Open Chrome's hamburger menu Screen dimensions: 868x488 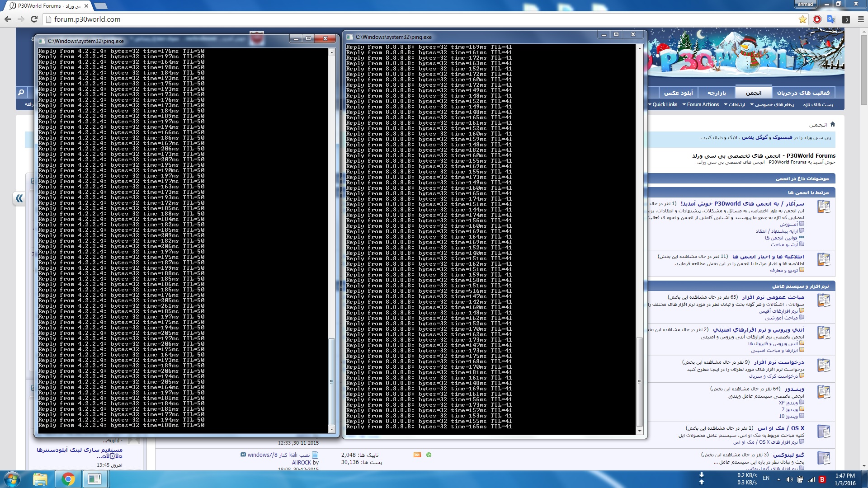[x=861, y=19]
